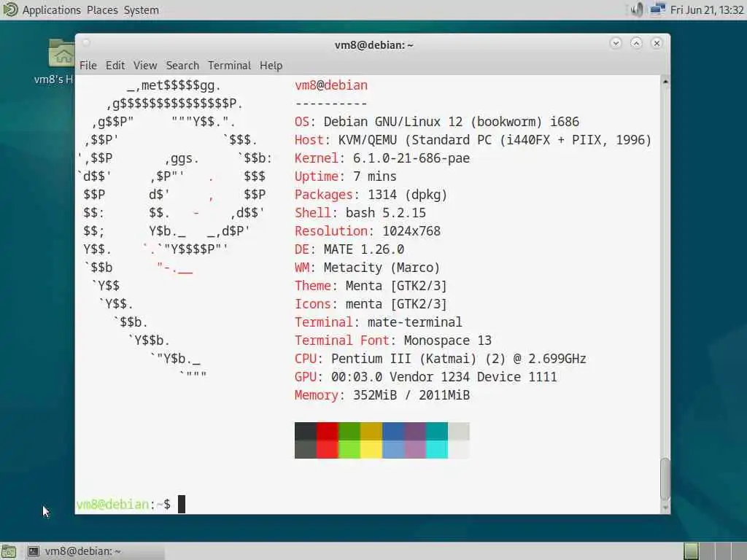
Task: Click the Terminal Font value Monospace 13
Action: pos(447,341)
